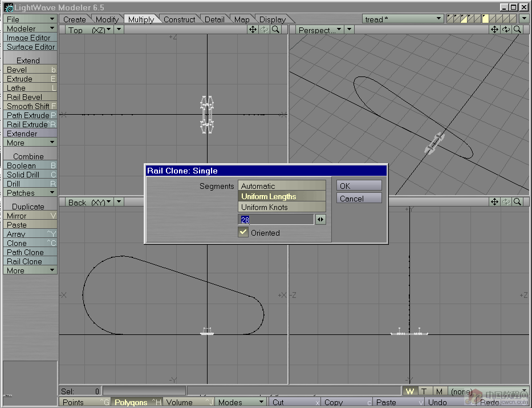Click the pan icon in the lower-right viewport
The height and width of the screenshot is (408, 532).
tap(495, 202)
